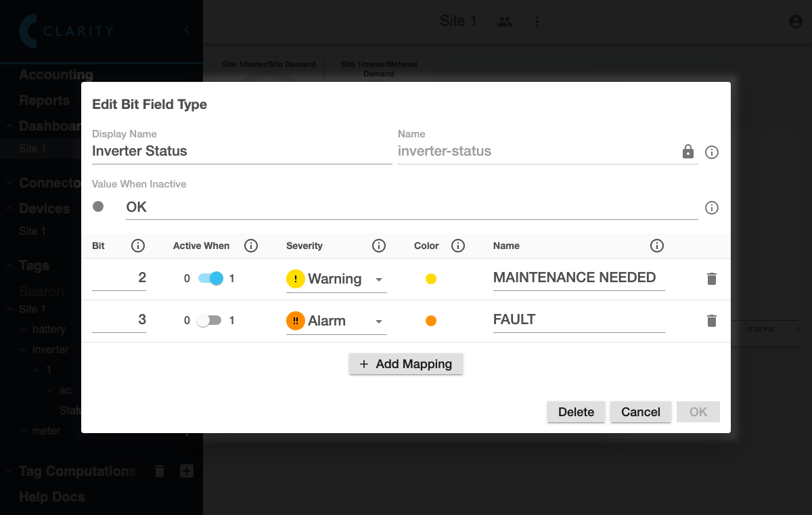Click the Value When Inactive OK field
Screen dimensions: 812x515
click(411, 207)
